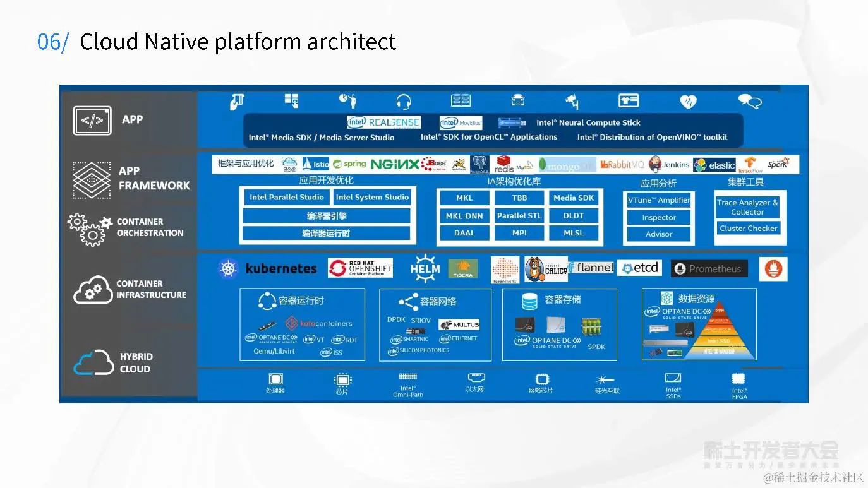868x488 pixels.
Task: Select the Media SDK box
Action: (x=574, y=198)
